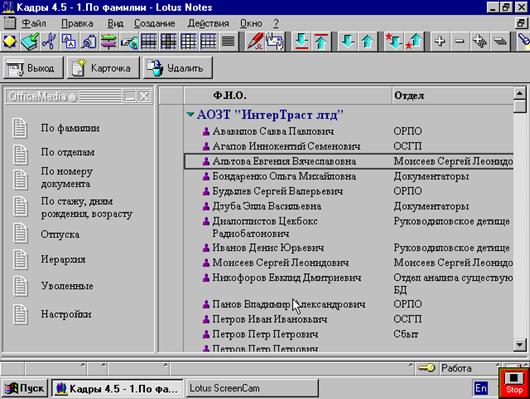Open the Отпуска view
This screenshot has height=399, width=530.
click(60, 234)
